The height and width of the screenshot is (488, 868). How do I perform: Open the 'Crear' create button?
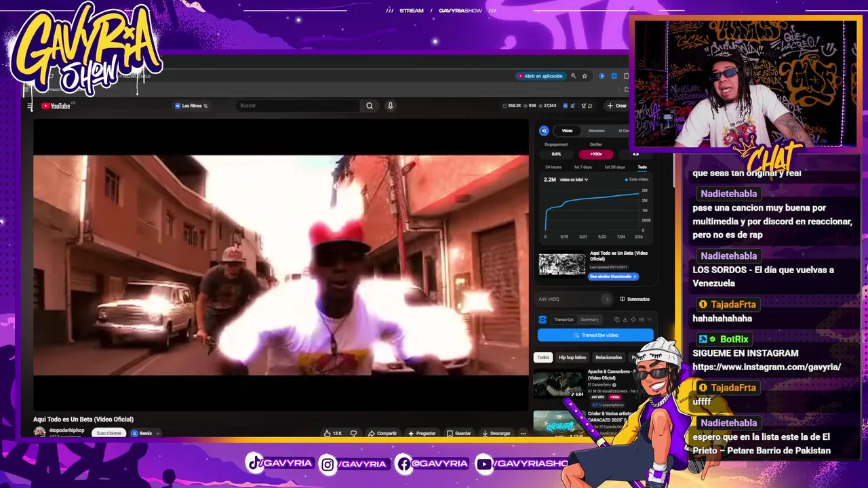click(617, 106)
